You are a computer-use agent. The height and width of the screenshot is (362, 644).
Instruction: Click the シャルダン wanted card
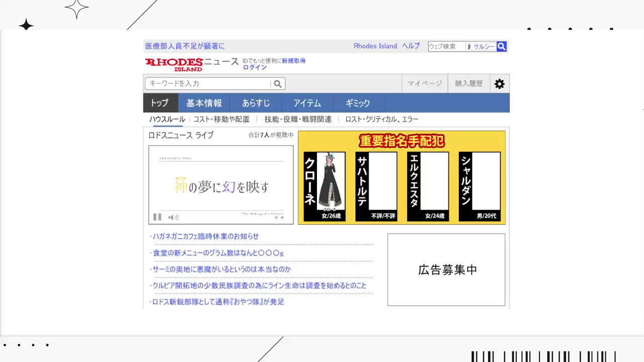[x=479, y=187]
